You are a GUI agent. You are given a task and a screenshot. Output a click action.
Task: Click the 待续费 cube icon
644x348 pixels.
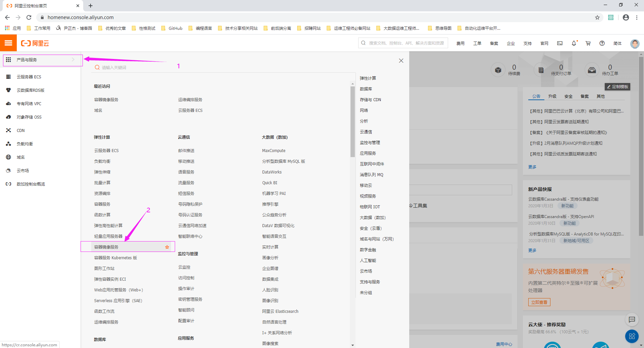pos(498,70)
